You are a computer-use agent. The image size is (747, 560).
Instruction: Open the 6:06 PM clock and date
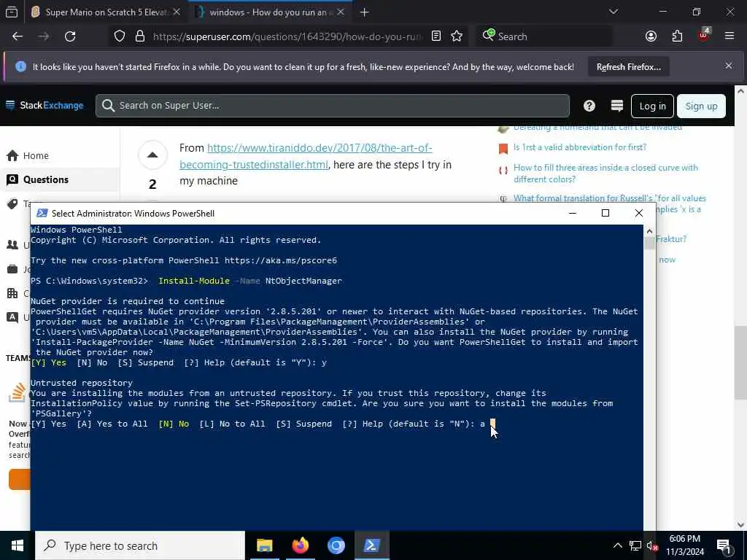[x=684, y=545]
